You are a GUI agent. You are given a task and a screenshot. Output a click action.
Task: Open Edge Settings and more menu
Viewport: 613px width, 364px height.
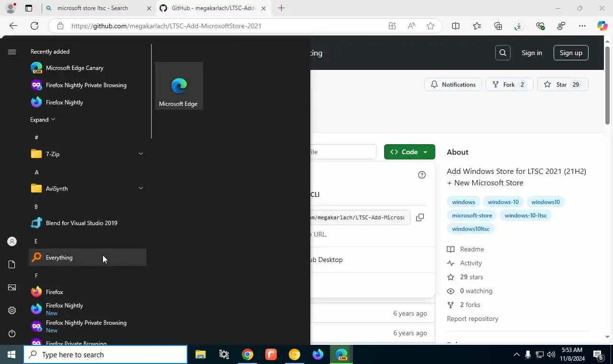pos(582,26)
